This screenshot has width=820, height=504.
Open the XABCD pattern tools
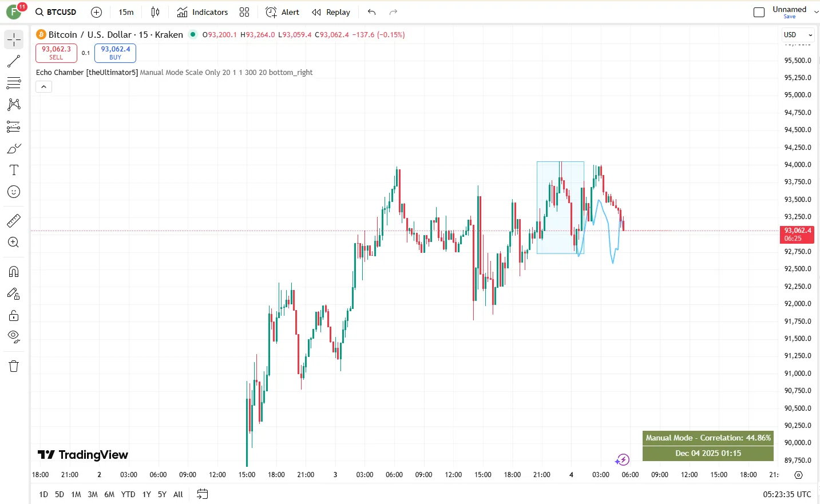[14, 105]
